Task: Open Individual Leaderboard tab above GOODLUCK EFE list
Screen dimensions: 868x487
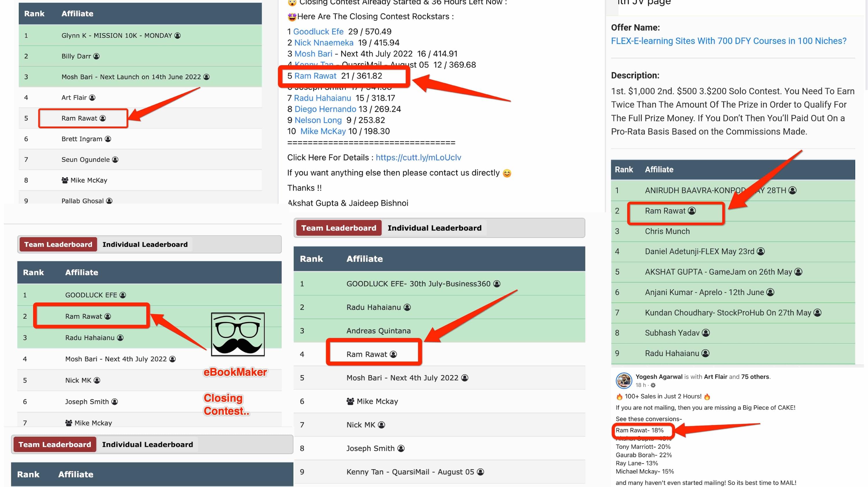Action: 145,244
